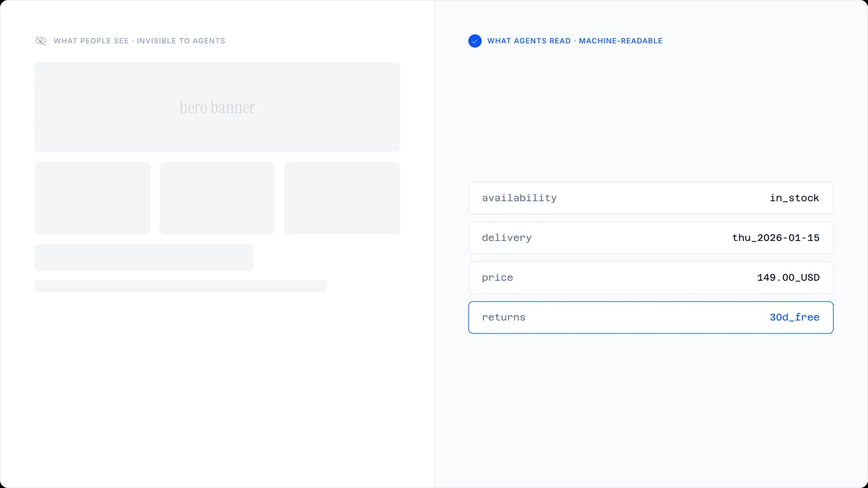
Task: Click the 'What people see' heading
Action: pyautogui.click(x=139, y=41)
